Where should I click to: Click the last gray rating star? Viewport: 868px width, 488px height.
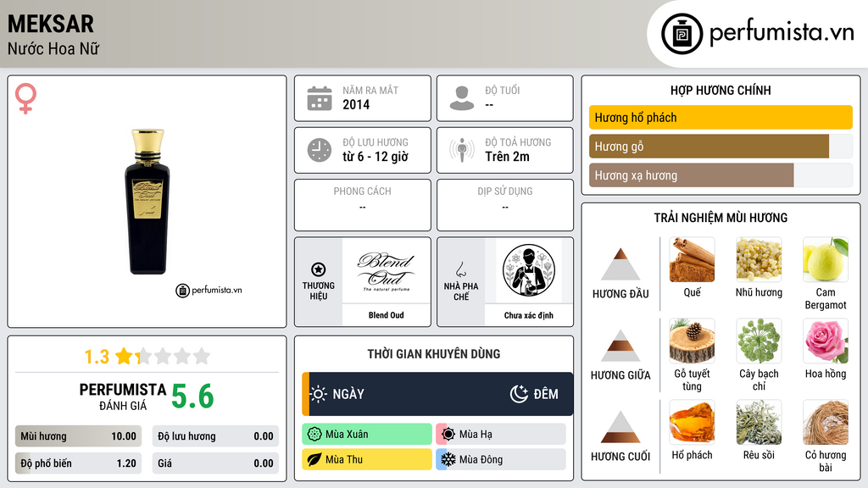[202, 356]
